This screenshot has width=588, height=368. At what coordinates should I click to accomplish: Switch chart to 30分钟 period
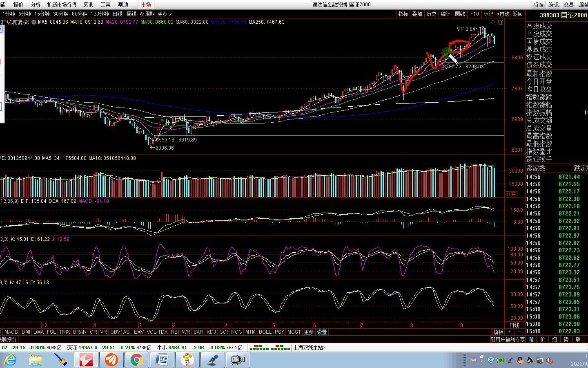point(61,14)
